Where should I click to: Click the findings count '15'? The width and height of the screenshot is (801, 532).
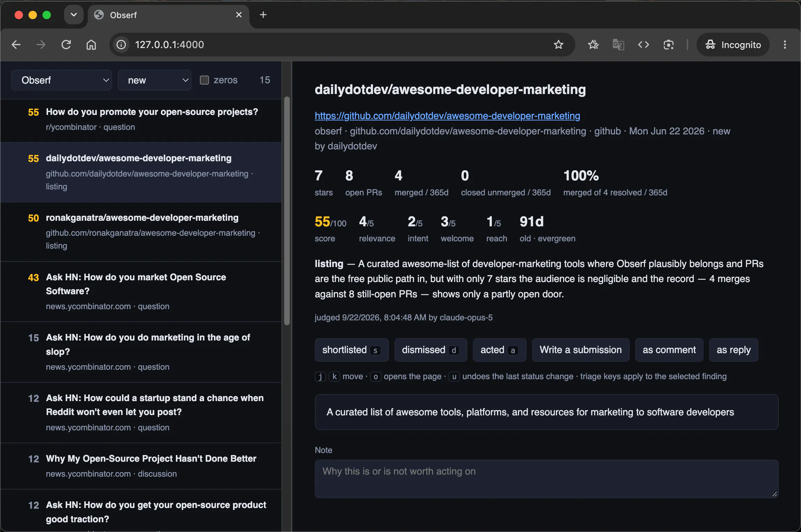pos(265,80)
